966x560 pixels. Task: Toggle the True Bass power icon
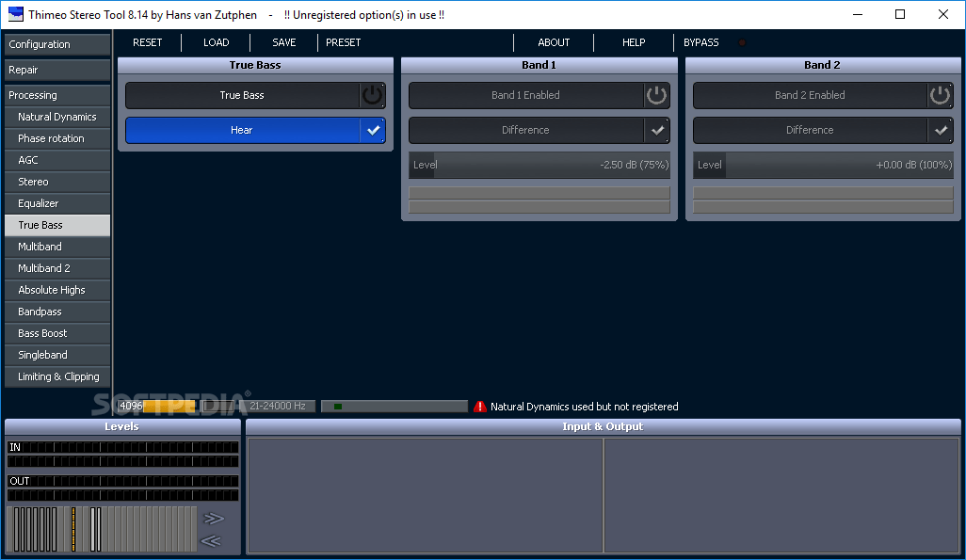point(372,95)
